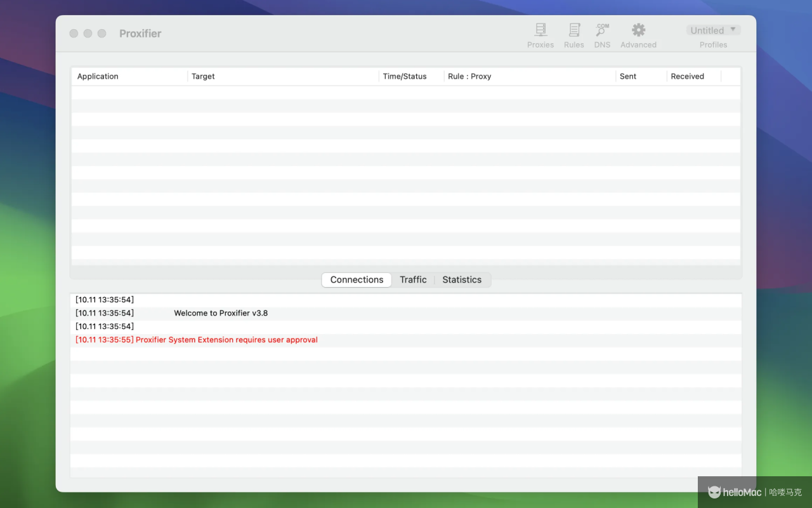
Task: Click the Received column header
Action: coord(694,76)
